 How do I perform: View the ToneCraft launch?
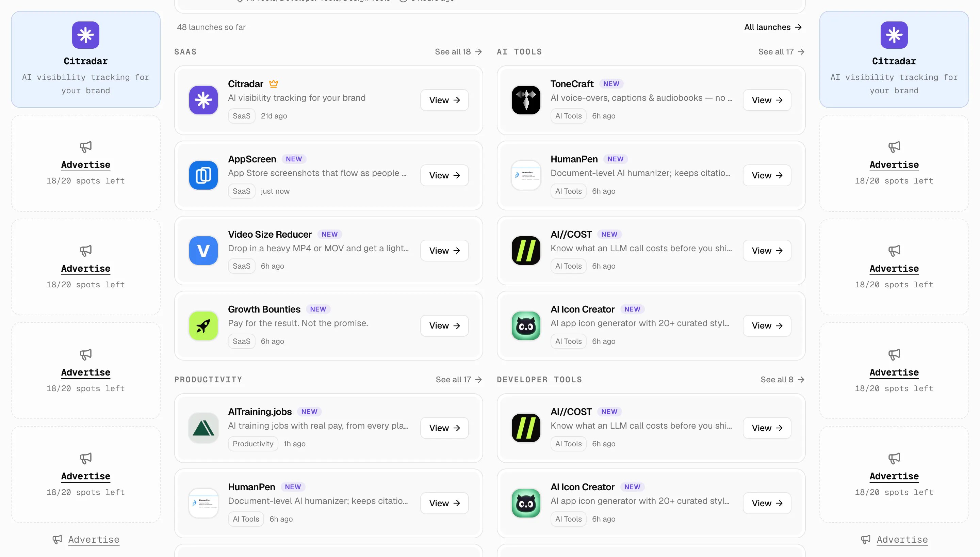pos(767,100)
